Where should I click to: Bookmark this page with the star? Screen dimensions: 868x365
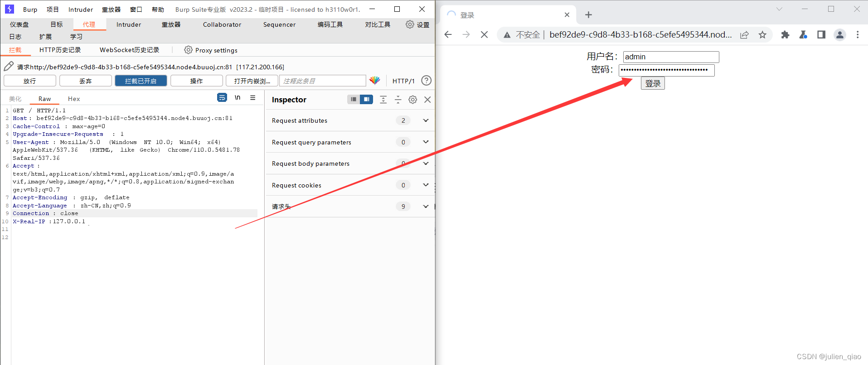pyautogui.click(x=762, y=35)
